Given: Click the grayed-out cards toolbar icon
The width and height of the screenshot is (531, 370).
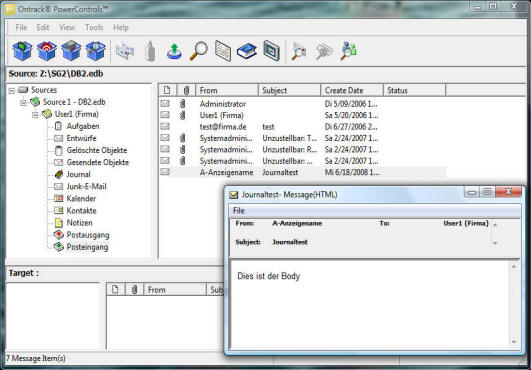Looking at the screenshot, I should [125, 51].
